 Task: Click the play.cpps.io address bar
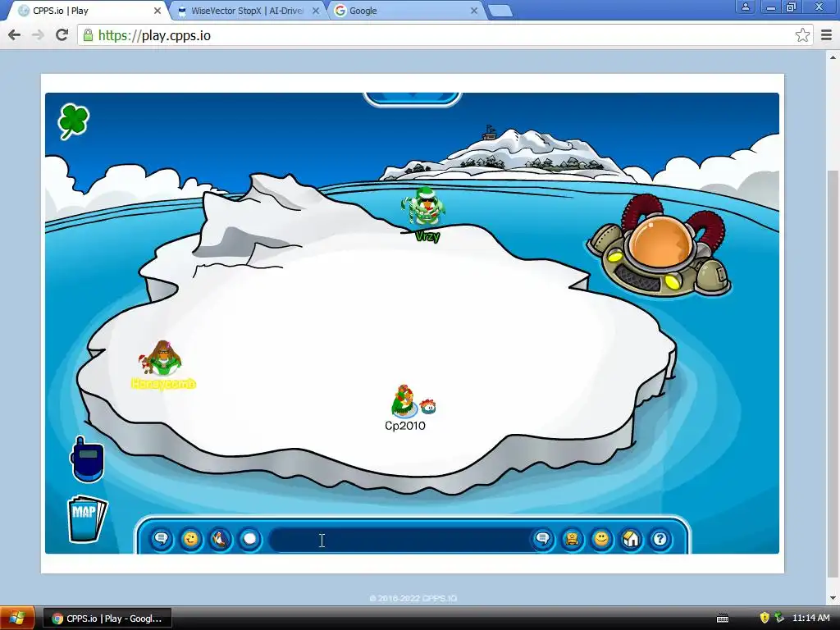point(445,35)
